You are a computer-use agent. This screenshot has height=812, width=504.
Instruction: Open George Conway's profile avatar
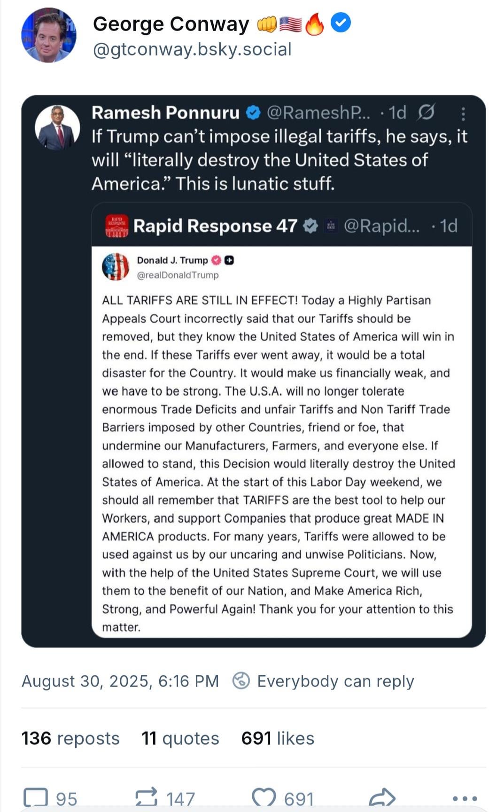tap(48, 35)
